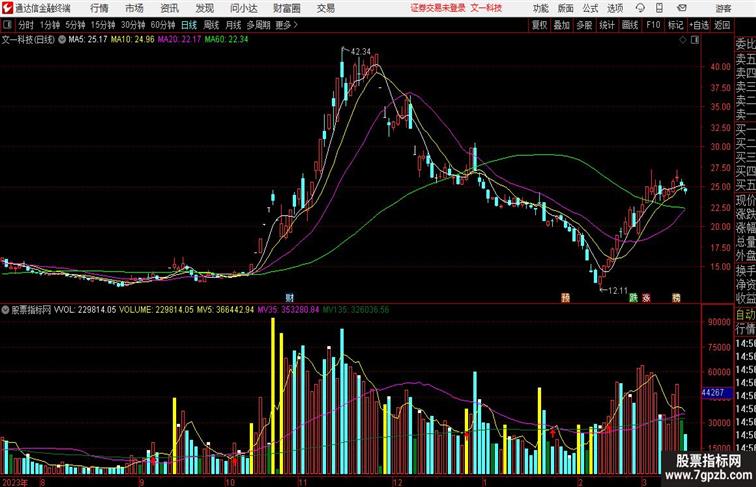Click the MV35: 353280.84 value
The height and width of the screenshot is (487, 756).
[288, 310]
